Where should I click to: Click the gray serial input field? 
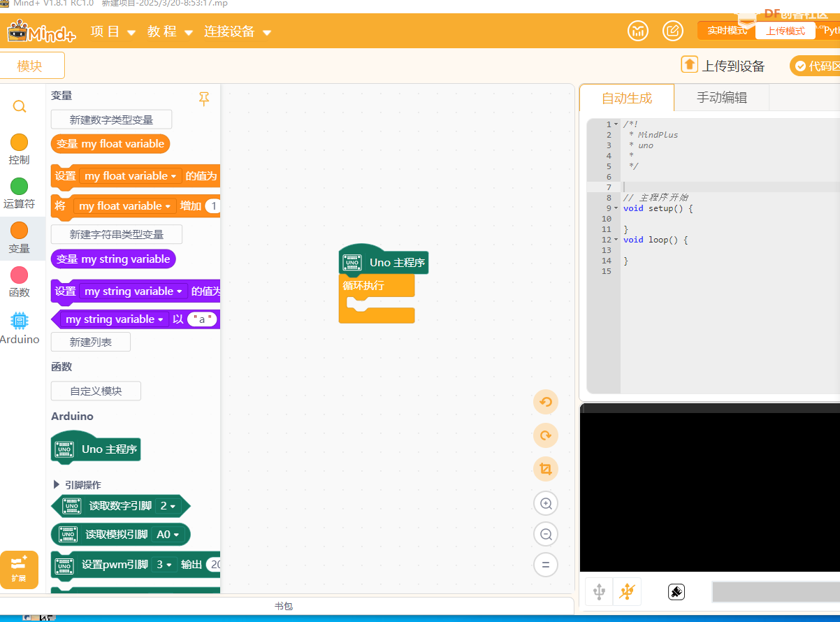(x=776, y=592)
